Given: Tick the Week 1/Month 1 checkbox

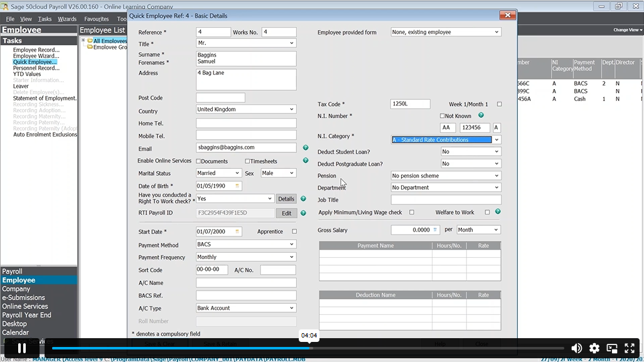Looking at the screenshot, I should pos(500,104).
